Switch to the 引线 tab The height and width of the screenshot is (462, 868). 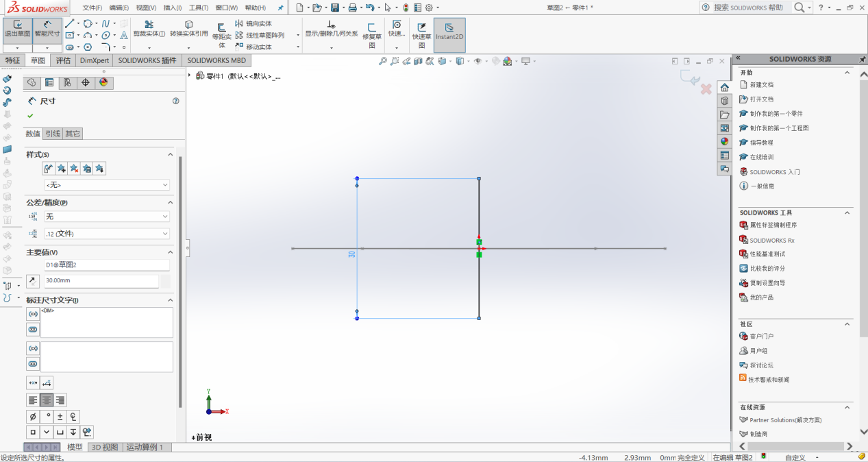click(53, 134)
